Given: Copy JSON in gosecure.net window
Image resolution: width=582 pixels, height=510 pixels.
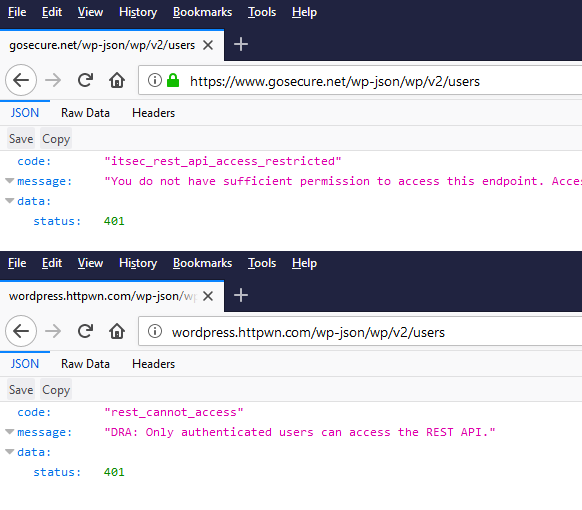Looking at the screenshot, I should [x=56, y=139].
